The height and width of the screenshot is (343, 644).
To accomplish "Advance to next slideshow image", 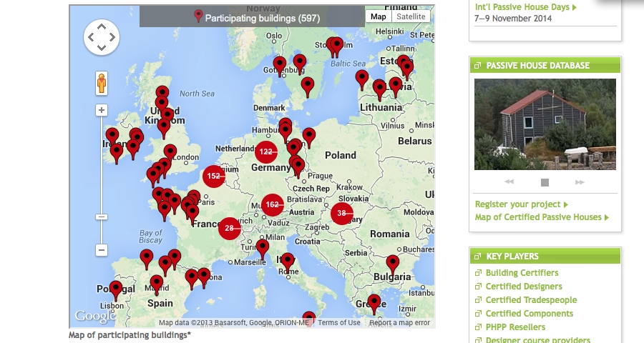I will click(x=580, y=182).
